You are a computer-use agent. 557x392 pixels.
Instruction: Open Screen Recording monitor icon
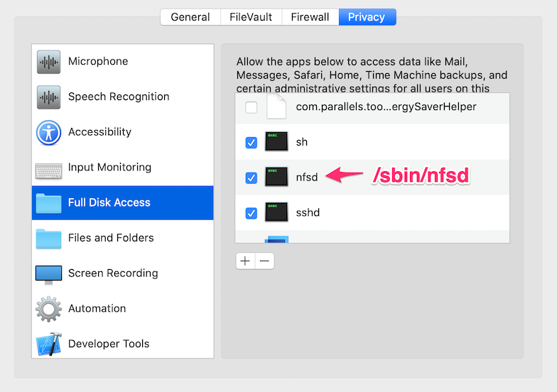pos(49,274)
